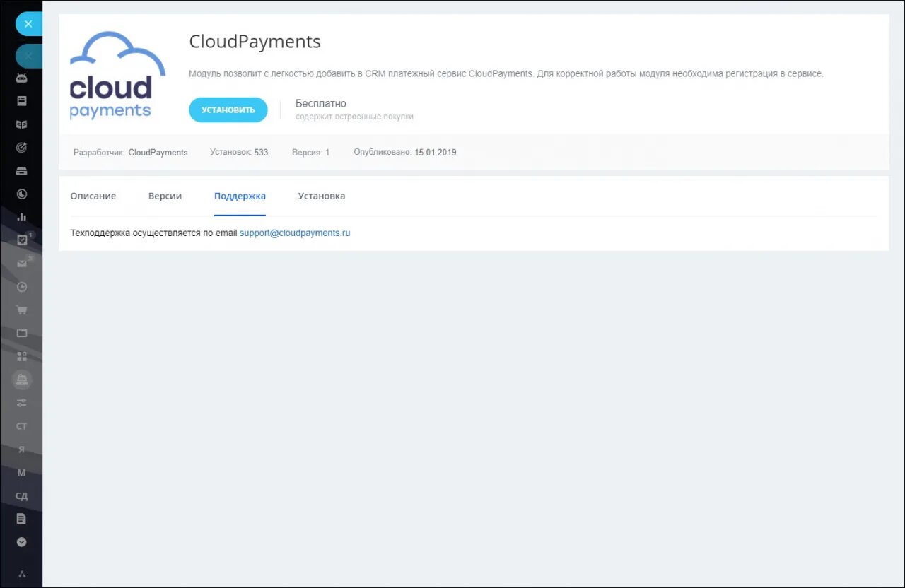Open the shopping cart icon in sidebar

[22, 310]
